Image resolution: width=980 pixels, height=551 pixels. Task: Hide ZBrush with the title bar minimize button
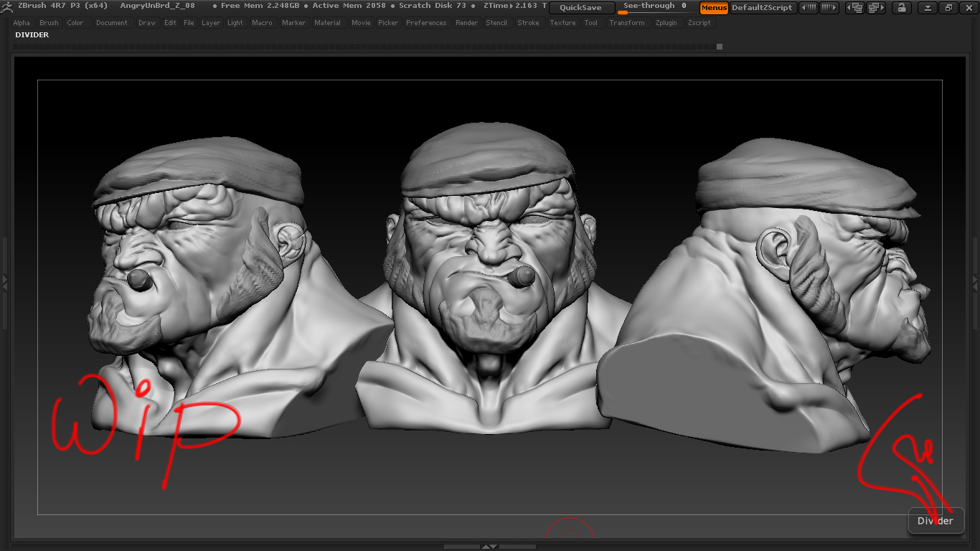928,8
